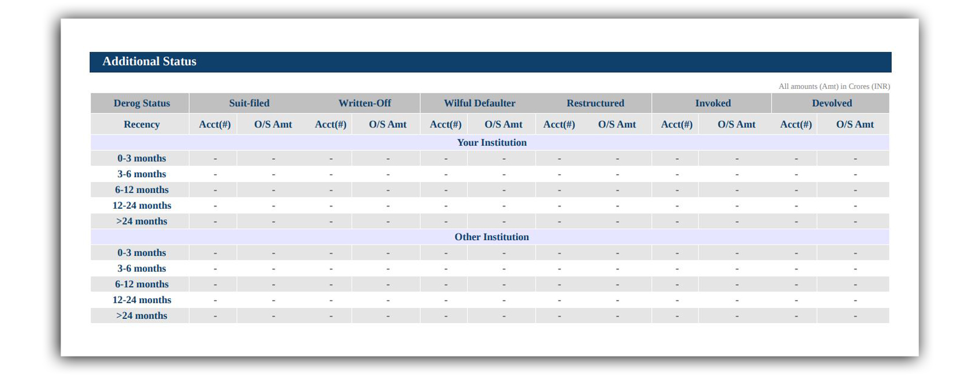Click the Wilful Defaulter column header

click(479, 103)
